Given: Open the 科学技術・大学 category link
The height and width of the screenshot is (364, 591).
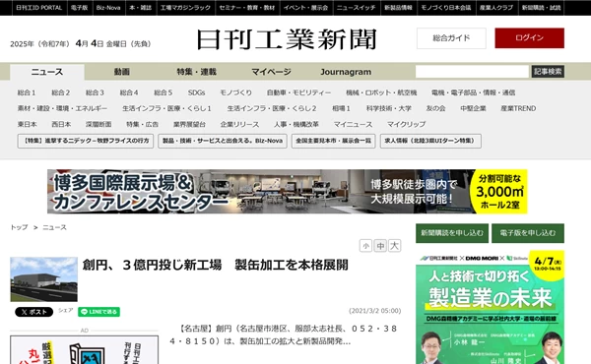Looking at the screenshot, I should coord(389,108).
